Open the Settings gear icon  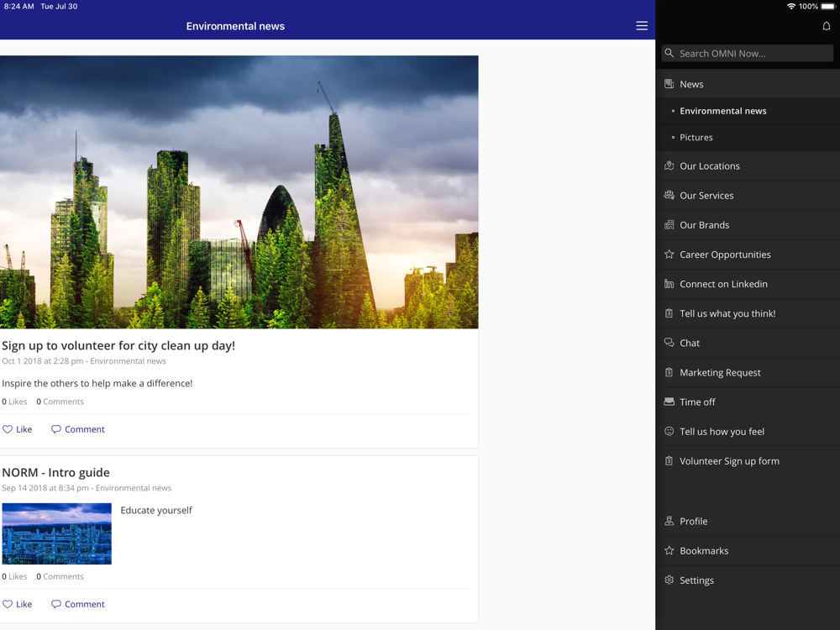coord(669,580)
